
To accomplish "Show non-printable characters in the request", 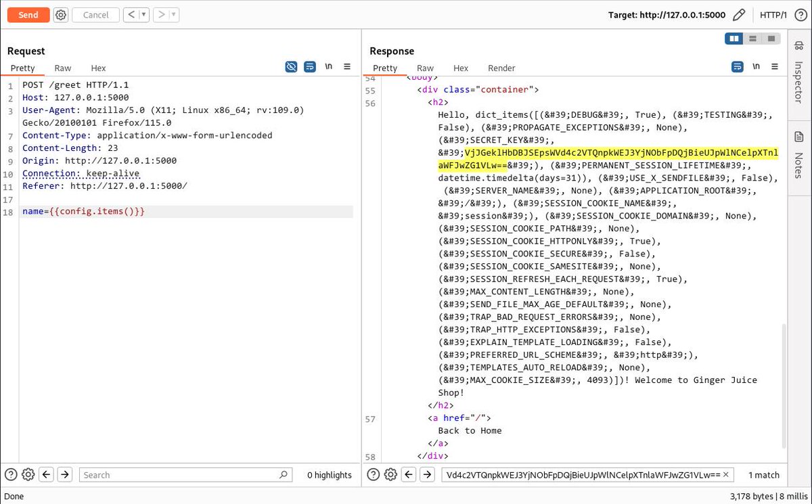I will tap(329, 66).
